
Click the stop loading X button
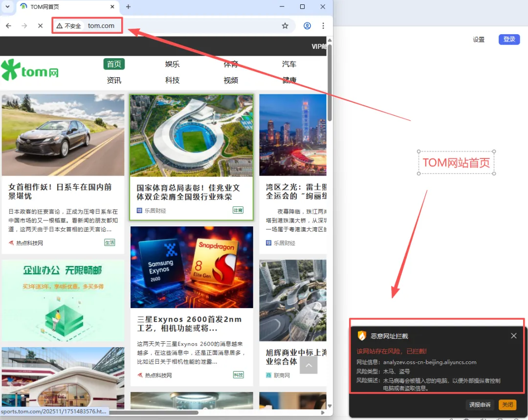[x=40, y=26]
